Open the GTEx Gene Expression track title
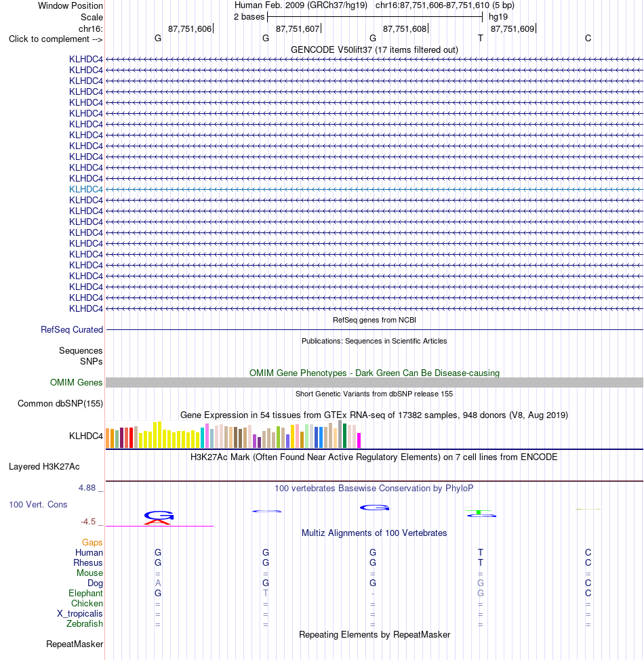 pyautogui.click(x=374, y=415)
